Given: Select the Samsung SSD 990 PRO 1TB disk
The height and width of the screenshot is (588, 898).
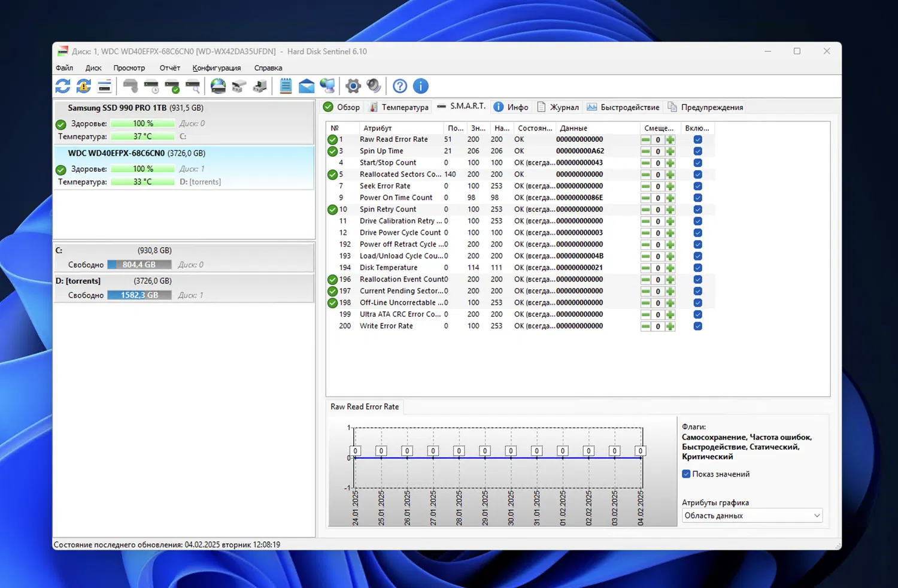Looking at the screenshot, I should click(135, 108).
